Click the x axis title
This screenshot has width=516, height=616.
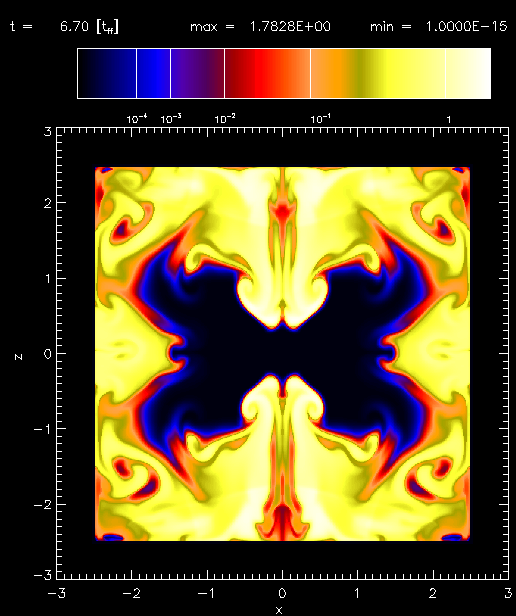pyautogui.click(x=279, y=610)
